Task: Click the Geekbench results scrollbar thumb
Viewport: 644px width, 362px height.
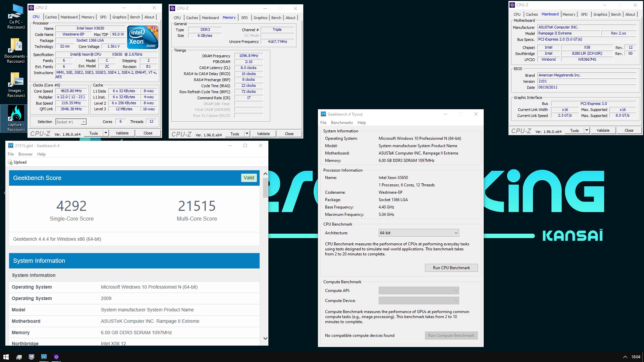Action: click(x=265, y=188)
